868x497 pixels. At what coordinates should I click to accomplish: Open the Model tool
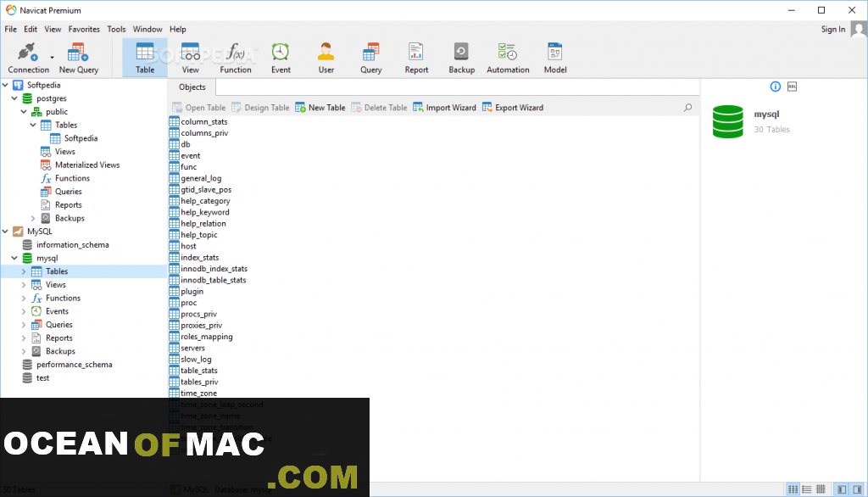coord(554,58)
